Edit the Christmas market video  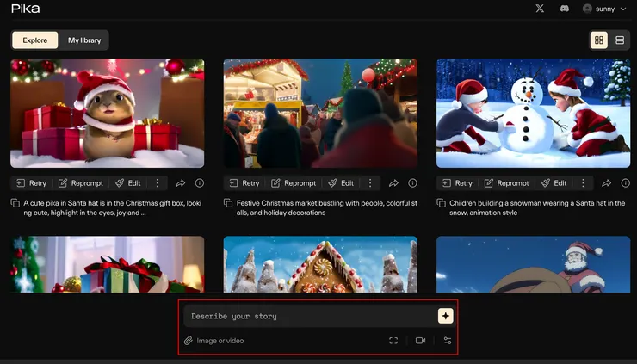[341, 183]
